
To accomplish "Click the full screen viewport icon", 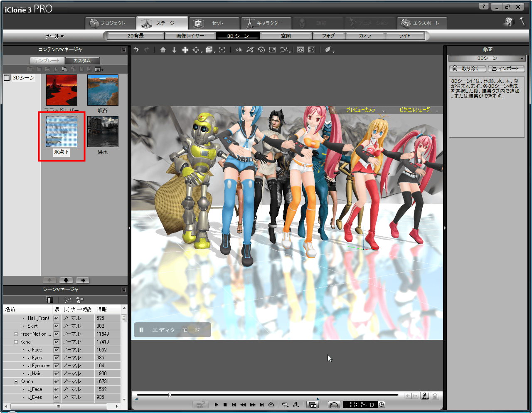I will pos(312,50).
